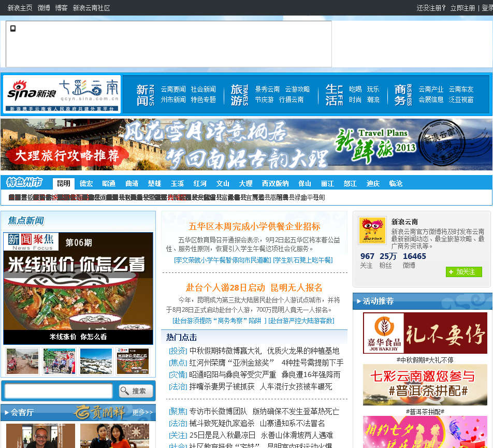
Task: Open 新浪云南社区 in top bar
Action: click(x=92, y=8)
